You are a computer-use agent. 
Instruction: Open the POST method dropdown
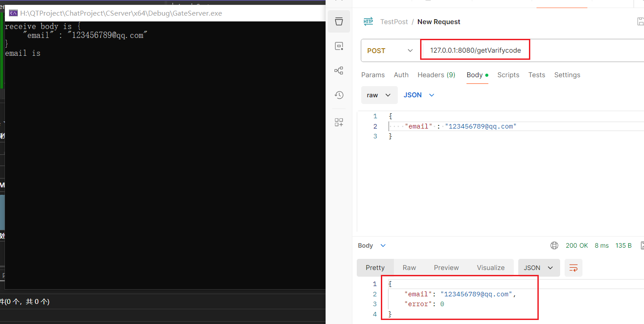pos(390,50)
